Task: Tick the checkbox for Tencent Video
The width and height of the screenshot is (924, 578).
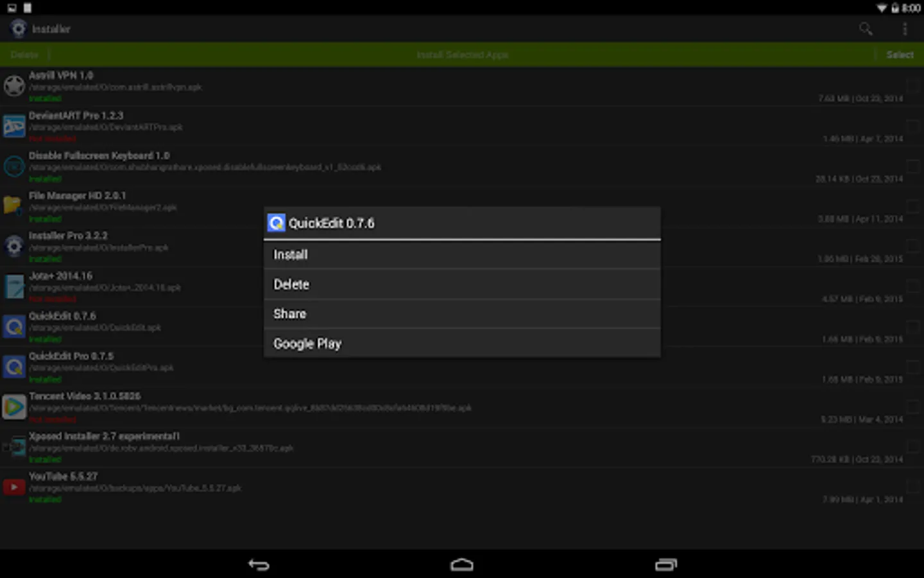Action: point(913,407)
